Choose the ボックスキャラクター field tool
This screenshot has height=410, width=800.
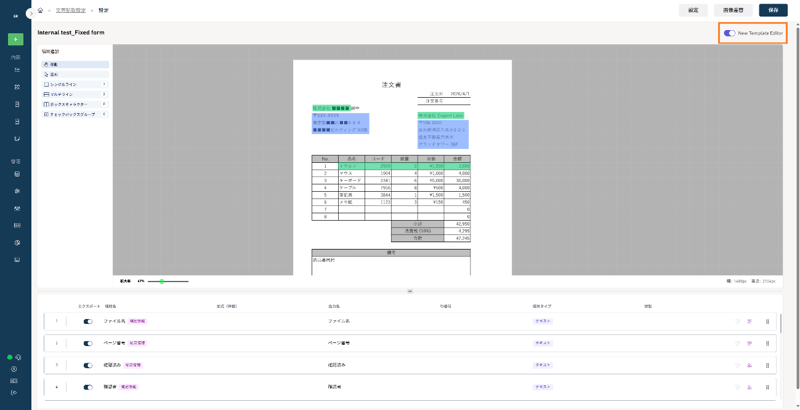click(x=74, y=104)
